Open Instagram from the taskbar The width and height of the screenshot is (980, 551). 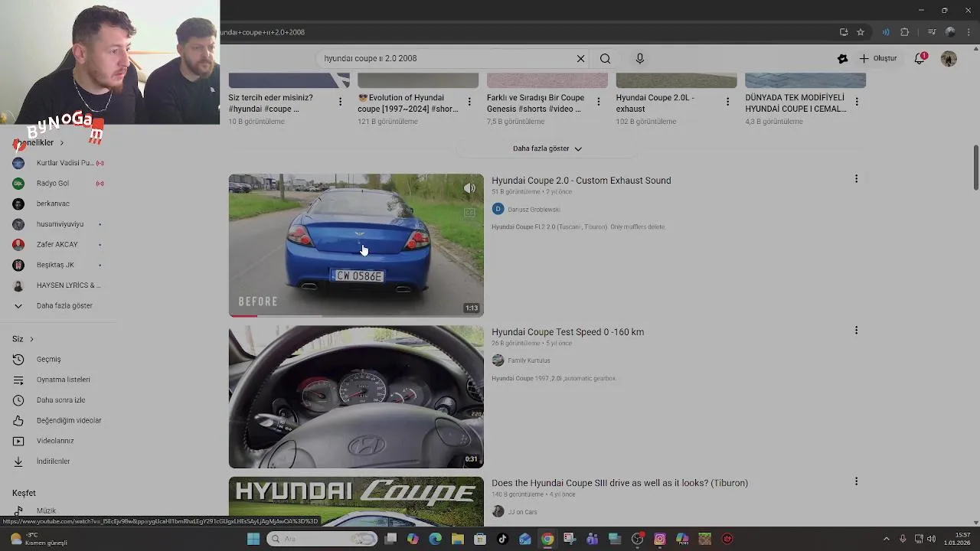pyautogui.click(x=660, y=539)
